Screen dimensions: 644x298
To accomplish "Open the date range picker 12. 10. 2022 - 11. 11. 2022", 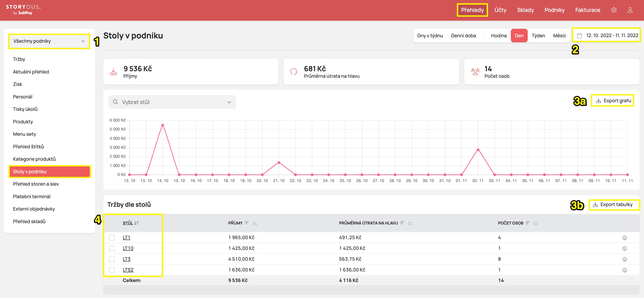I will tap(607, 35).
